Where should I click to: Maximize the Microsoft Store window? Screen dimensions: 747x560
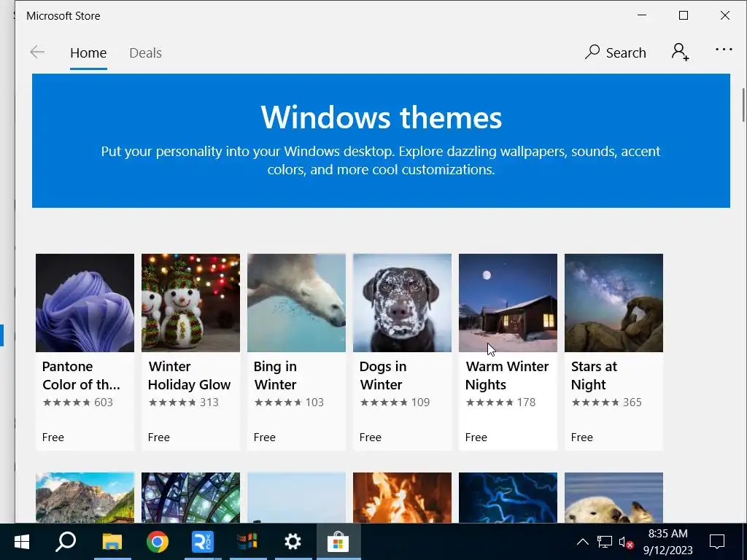pos(683,15)
